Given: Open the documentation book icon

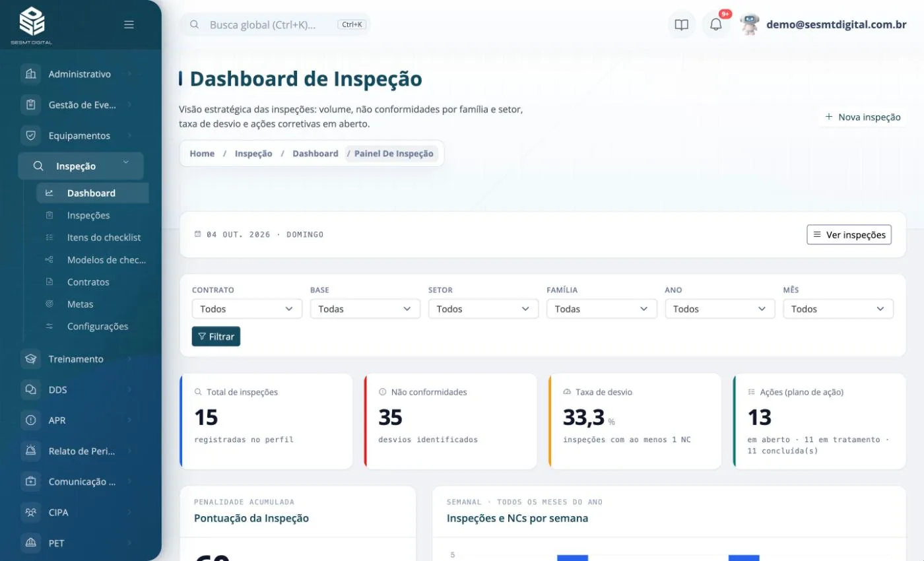Looking at the screenshot, I should (x=682, y=25).
